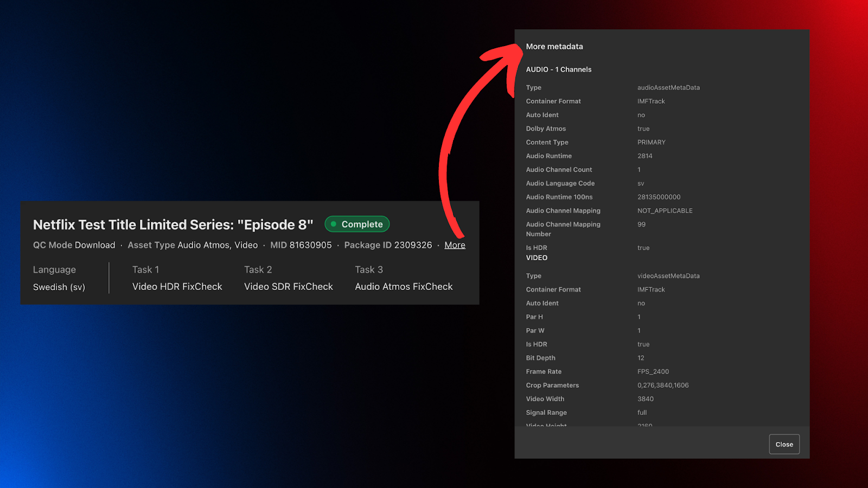Select the Netflix Test Title Limited Series heading
Image resolution: width=868 pixels, height=488 pixels.
coord(173,224)
